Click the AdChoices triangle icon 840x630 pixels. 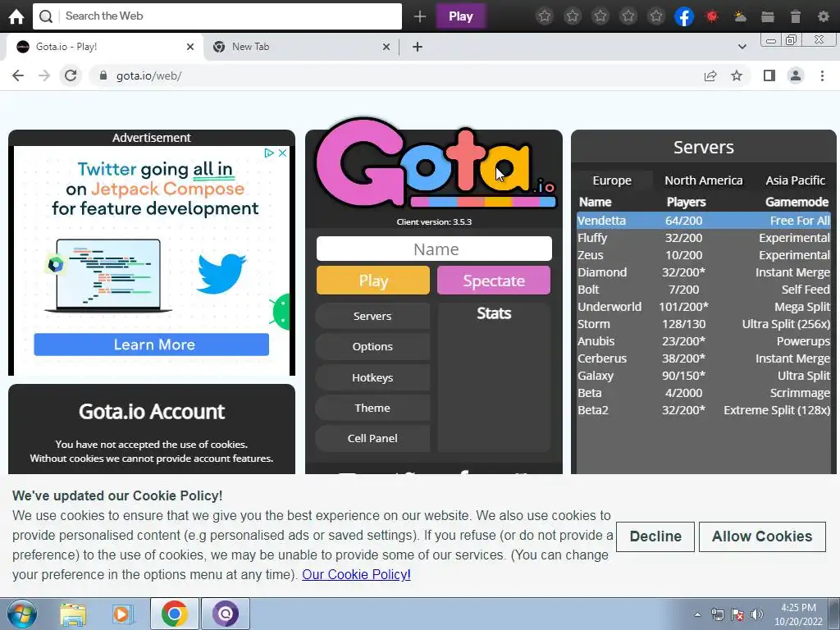tap(269, 153)
